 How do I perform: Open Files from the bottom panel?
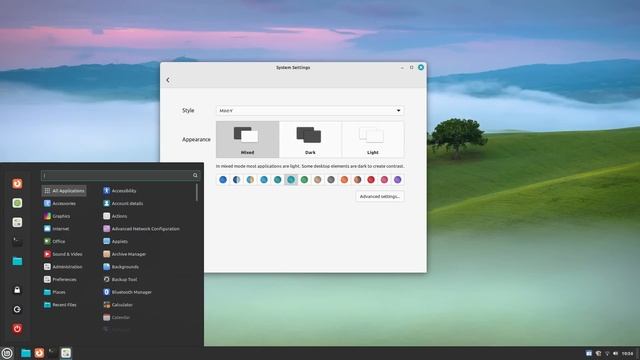click(26, 353)
